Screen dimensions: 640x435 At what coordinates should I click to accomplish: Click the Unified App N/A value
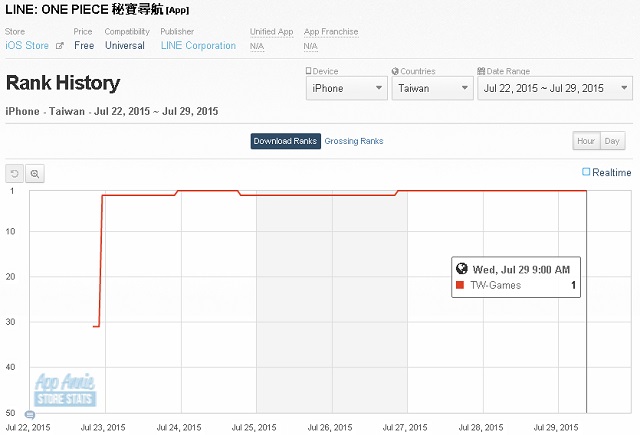(x=257, y=47)
